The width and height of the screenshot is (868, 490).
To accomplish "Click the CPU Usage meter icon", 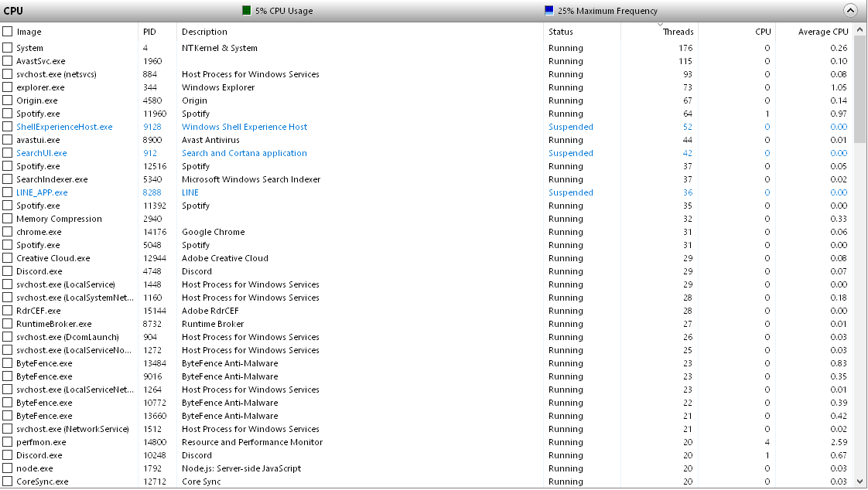I will click(245, 10).
